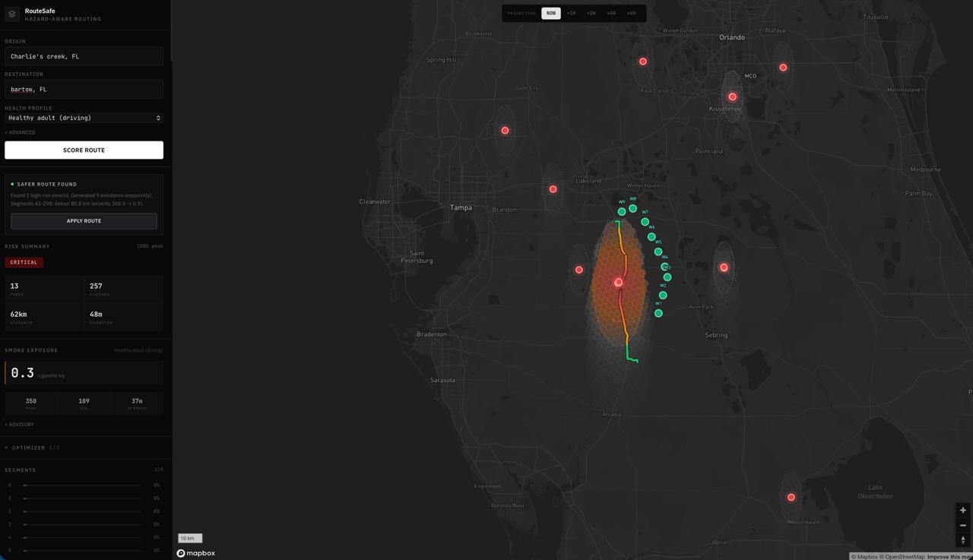Zoom in with the map plus icon
Image resolution: width=973 pixels, height=560 pixels.
coord(963,511)
